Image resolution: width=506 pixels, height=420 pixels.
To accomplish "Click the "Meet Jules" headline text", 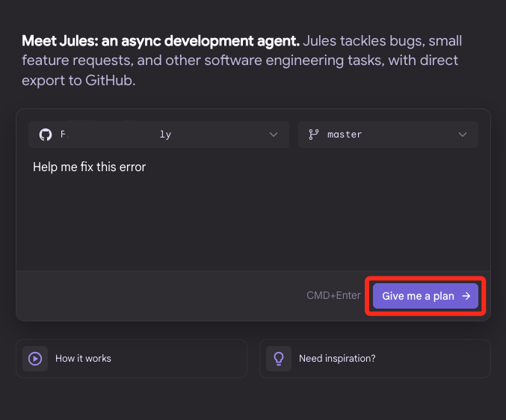I will click(161, 41).
